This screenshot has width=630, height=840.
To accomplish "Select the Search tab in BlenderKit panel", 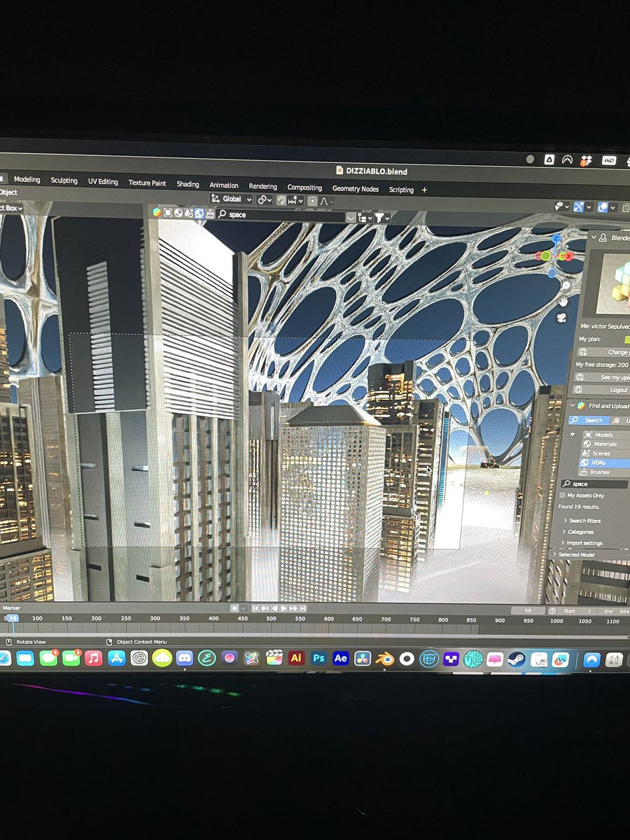I will coord(589,420).
